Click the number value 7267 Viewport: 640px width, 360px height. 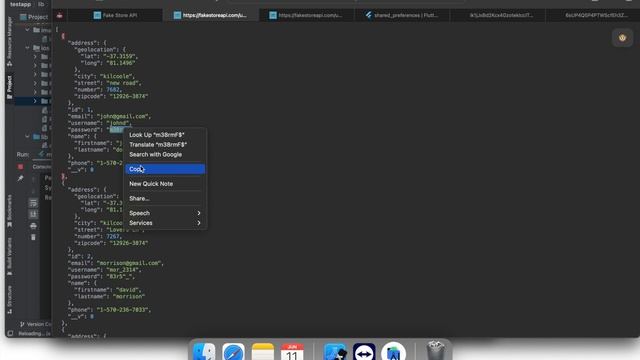click(x=113, y=236)
